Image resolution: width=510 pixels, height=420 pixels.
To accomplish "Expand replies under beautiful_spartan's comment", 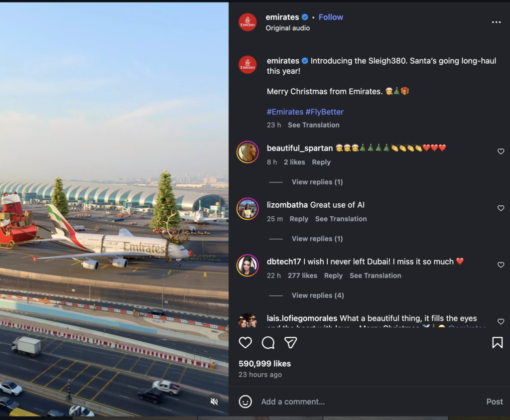I will click(317, 182).
